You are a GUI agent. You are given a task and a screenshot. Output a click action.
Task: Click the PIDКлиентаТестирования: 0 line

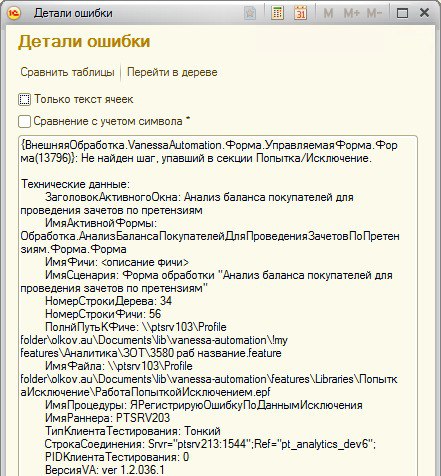coord(117,457)
